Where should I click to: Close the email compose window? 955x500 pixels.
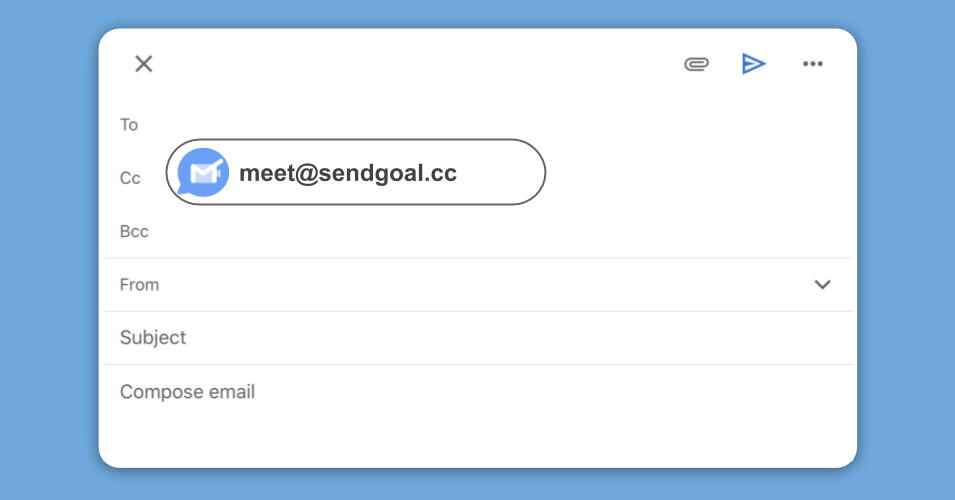[144, 64]
